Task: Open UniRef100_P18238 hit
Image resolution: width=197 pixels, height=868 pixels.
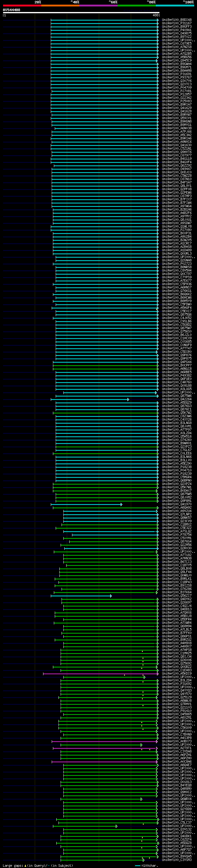Action: [x=176, y=467]
